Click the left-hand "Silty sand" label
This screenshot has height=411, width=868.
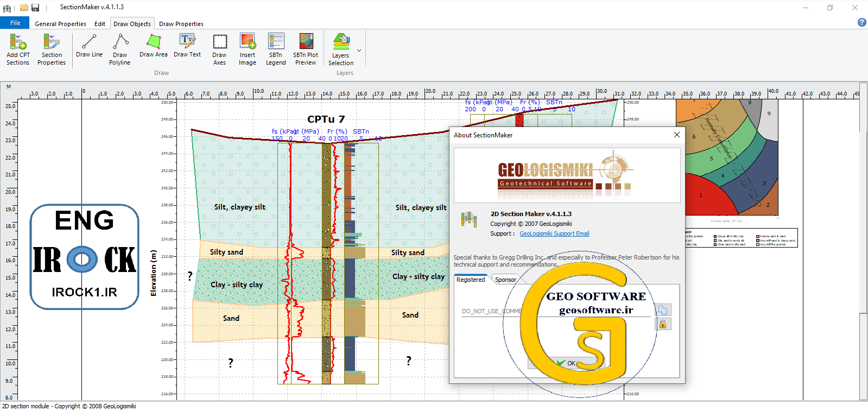pos(226,252)
